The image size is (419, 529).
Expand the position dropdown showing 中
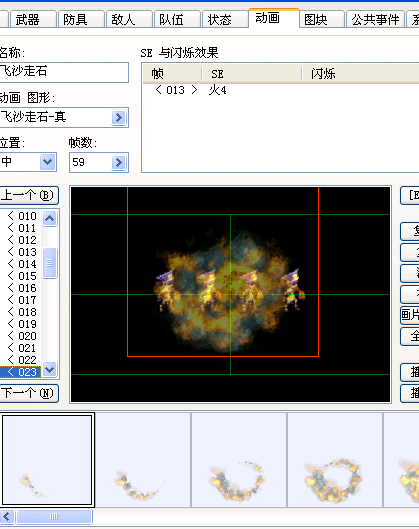point(48,162)
